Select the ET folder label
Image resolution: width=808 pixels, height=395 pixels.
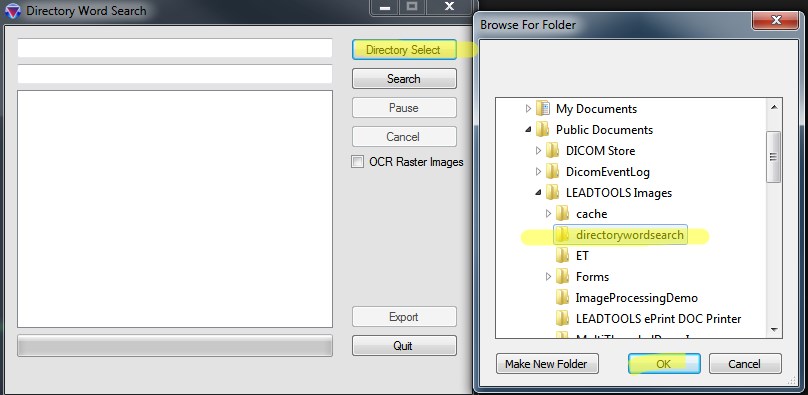tap(582, 256)
